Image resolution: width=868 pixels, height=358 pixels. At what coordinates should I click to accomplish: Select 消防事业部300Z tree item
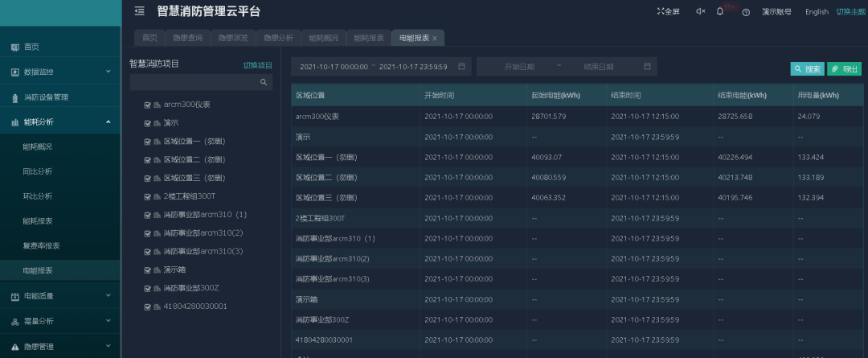coord(191,288)
